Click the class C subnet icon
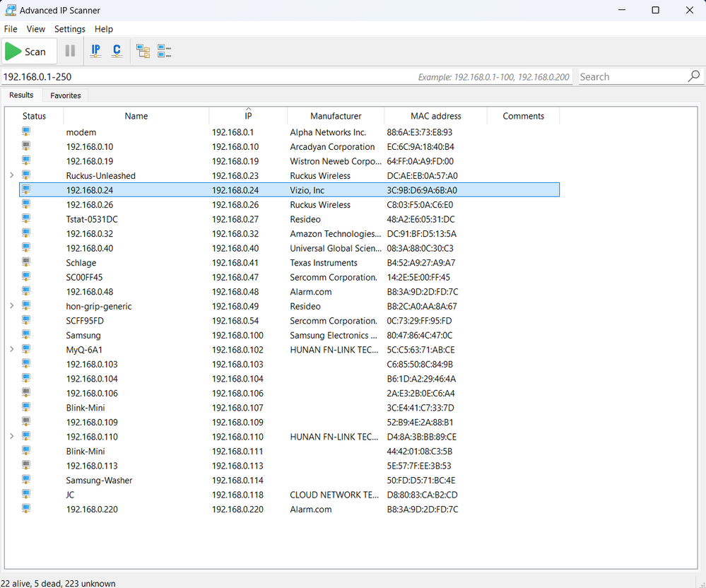Viewport: 706px width, 588px height. 116,50
